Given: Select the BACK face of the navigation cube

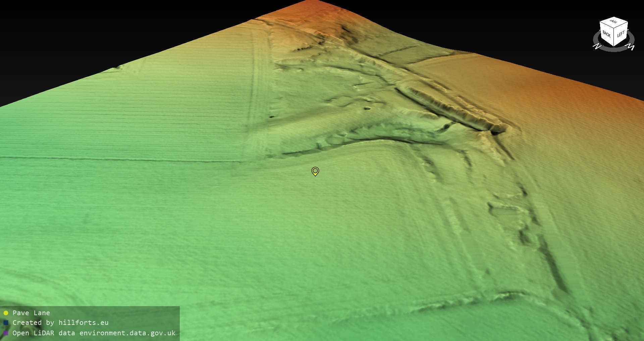Looking at the screenshot, I should click(606, 34).
